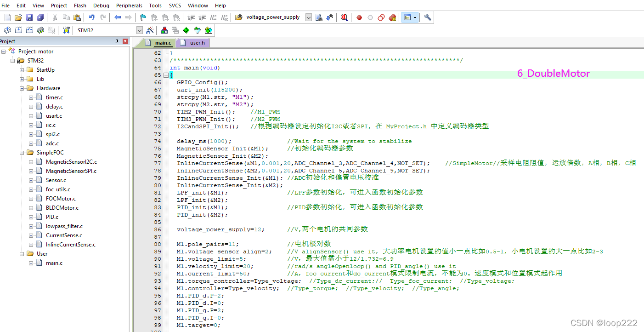This screenshot has height=332, width=644.
Task: Paste from the clipboard
Action: (x=77, y=17)
